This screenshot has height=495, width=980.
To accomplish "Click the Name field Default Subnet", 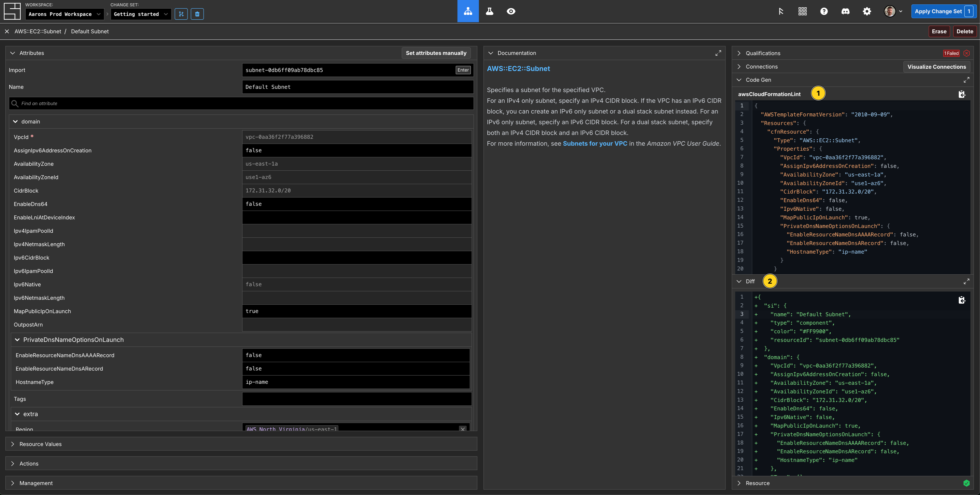I will [x=358, y=87].
